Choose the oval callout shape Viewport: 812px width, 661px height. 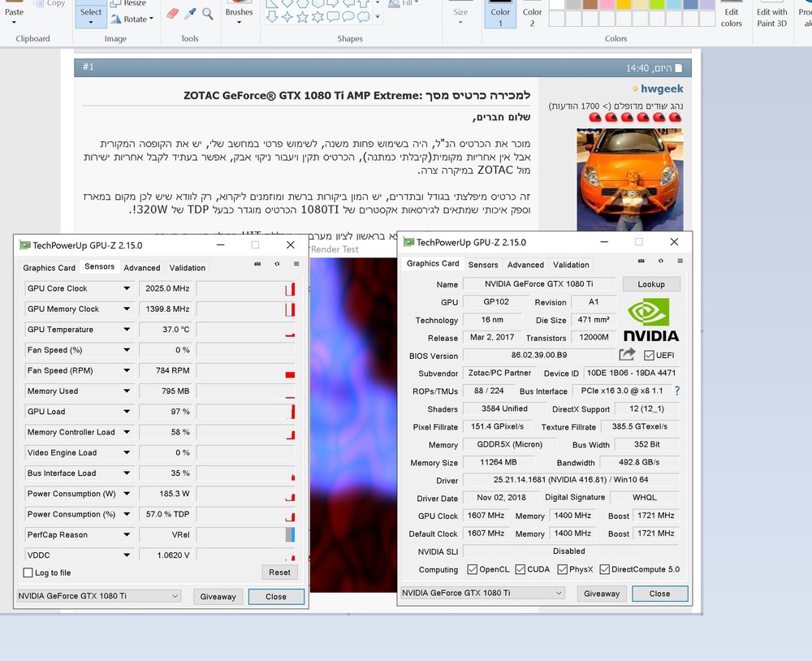[348, 17]
